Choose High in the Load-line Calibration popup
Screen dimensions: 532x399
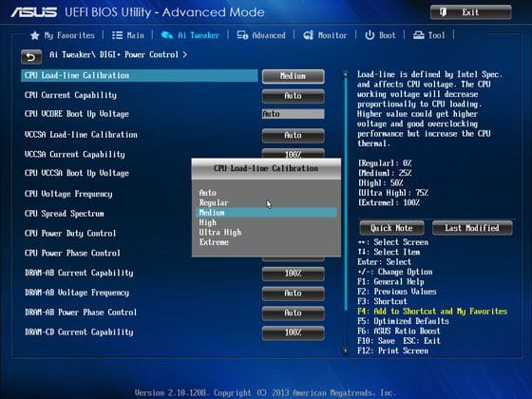click(266, 222)
